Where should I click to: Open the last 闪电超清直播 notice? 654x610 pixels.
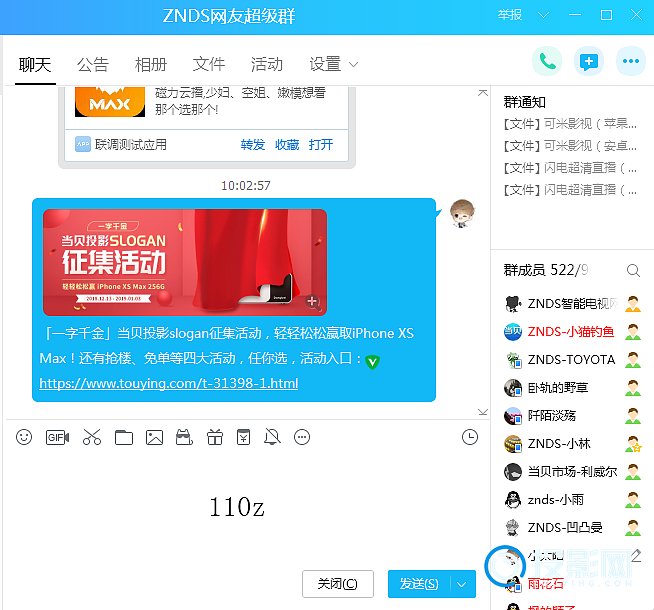(x=570, y=190)
